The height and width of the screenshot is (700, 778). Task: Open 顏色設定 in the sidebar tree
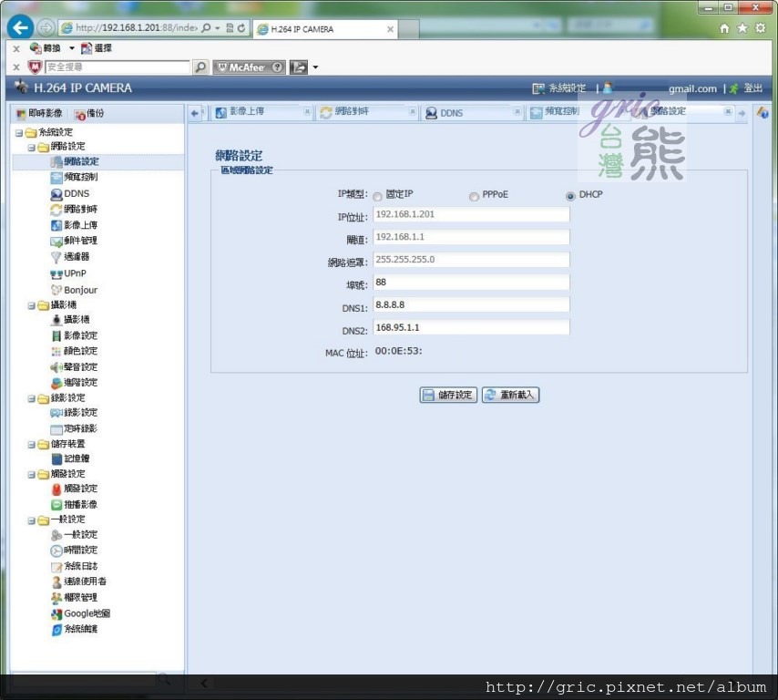pos(74,351)
